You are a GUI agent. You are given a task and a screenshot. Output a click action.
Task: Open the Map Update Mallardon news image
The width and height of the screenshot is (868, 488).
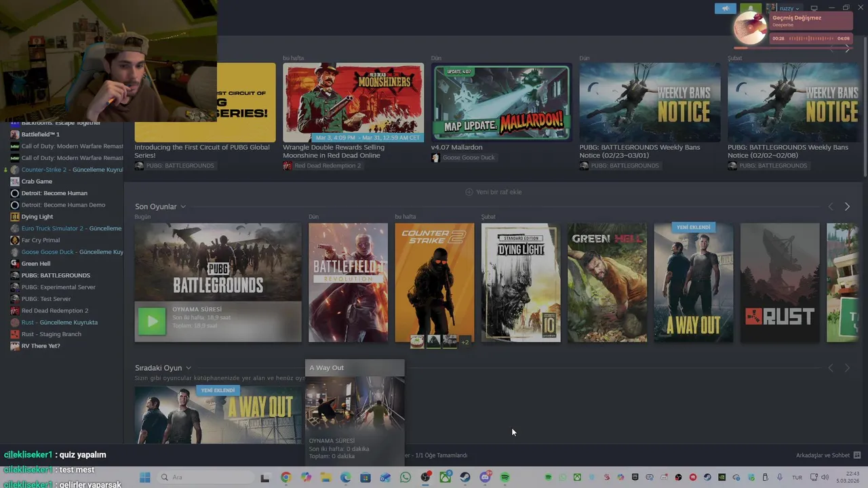[x=502, y=102]
